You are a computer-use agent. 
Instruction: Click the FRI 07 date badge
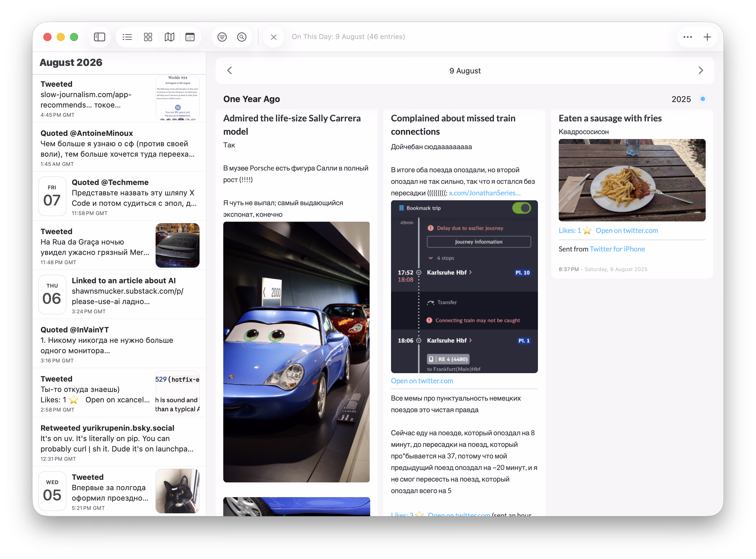click(52, 196)
